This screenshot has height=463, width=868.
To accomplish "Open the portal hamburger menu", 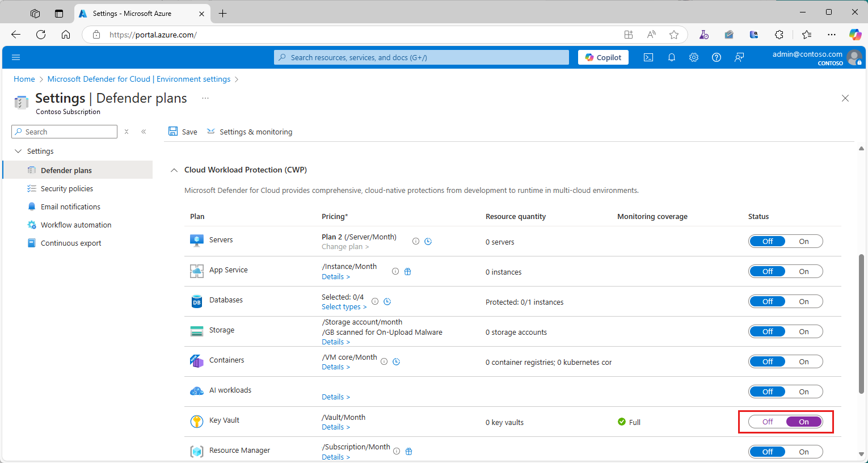I will [16, 57].
